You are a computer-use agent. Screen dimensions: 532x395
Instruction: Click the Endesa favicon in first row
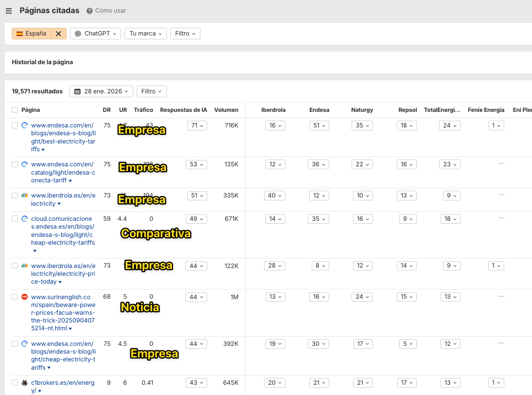pos(25,126)
